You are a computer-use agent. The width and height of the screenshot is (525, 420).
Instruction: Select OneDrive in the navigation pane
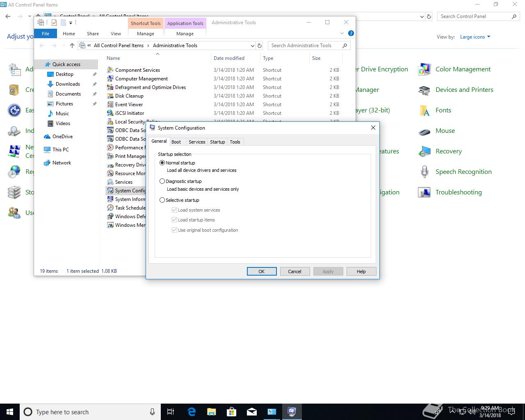[x=62, y=137]
